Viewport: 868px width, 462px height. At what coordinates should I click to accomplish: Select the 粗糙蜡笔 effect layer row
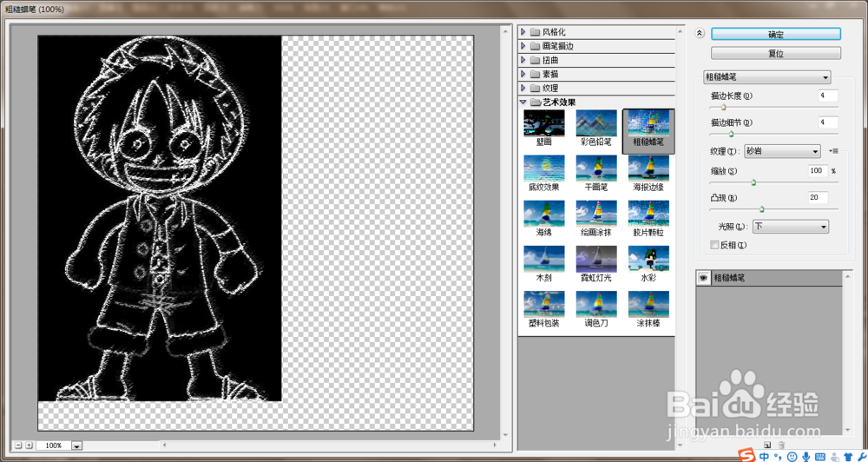(769, 278)
